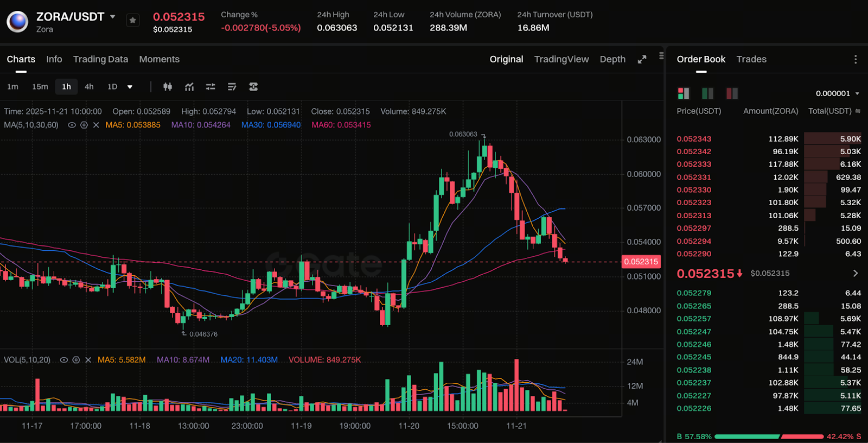
Task: Click the MA30: 0.056940 blue legend
Action: tap(271, 125)
